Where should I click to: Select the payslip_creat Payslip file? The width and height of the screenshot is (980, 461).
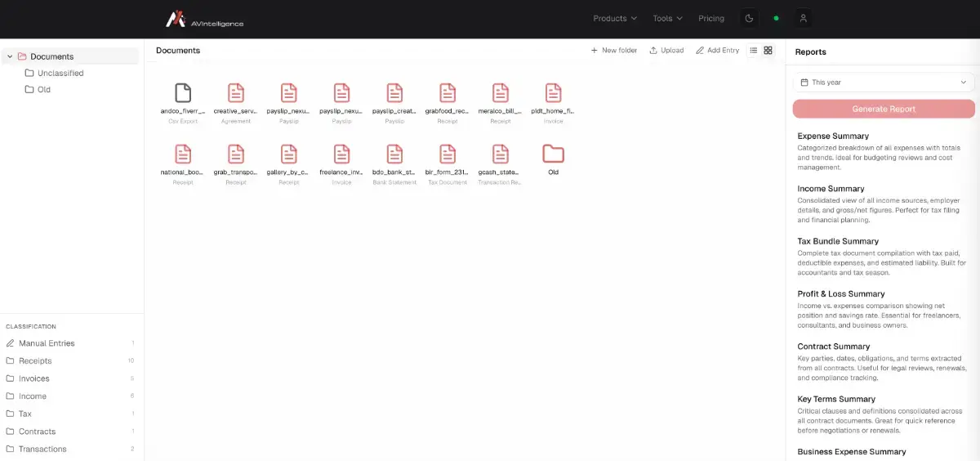click(394, 102)
